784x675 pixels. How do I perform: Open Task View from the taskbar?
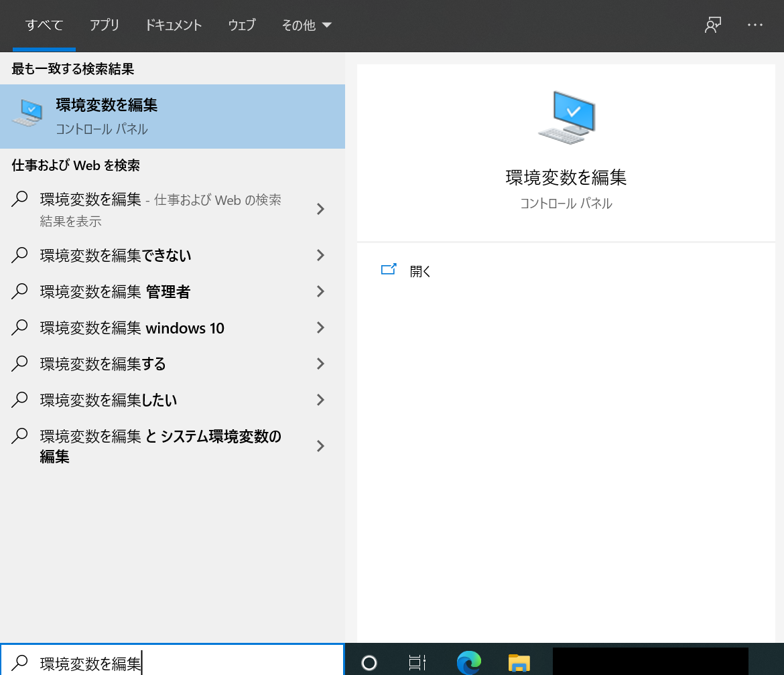[417, 662]
